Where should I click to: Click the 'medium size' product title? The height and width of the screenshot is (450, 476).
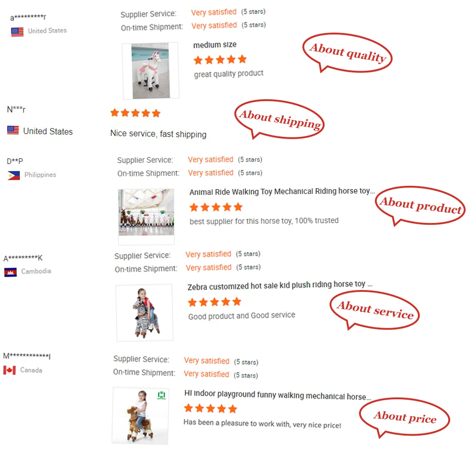[215, 45]
